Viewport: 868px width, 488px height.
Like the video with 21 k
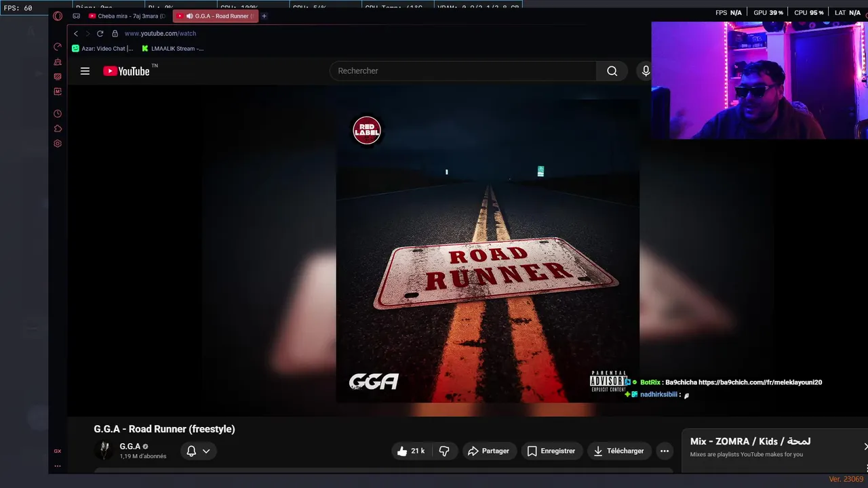411,451
